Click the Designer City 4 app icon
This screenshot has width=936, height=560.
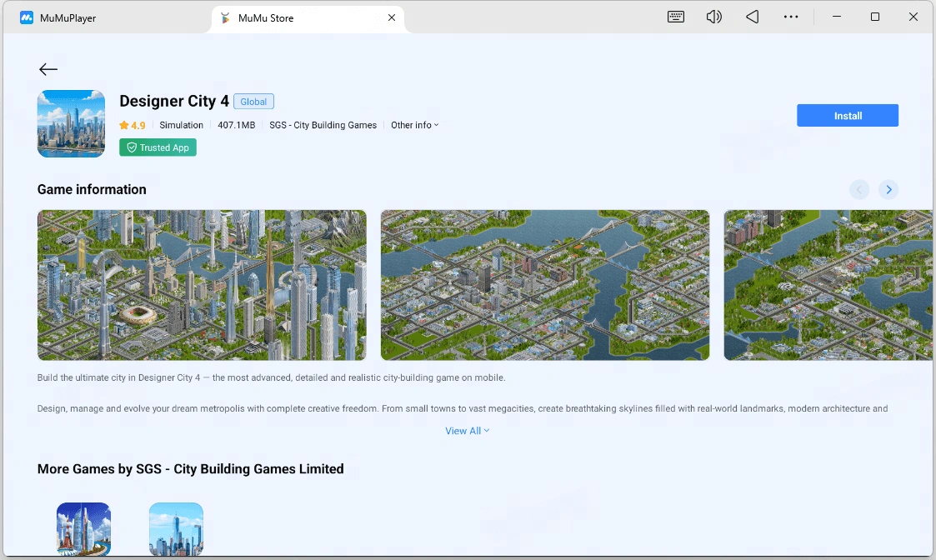pos(71,123)
